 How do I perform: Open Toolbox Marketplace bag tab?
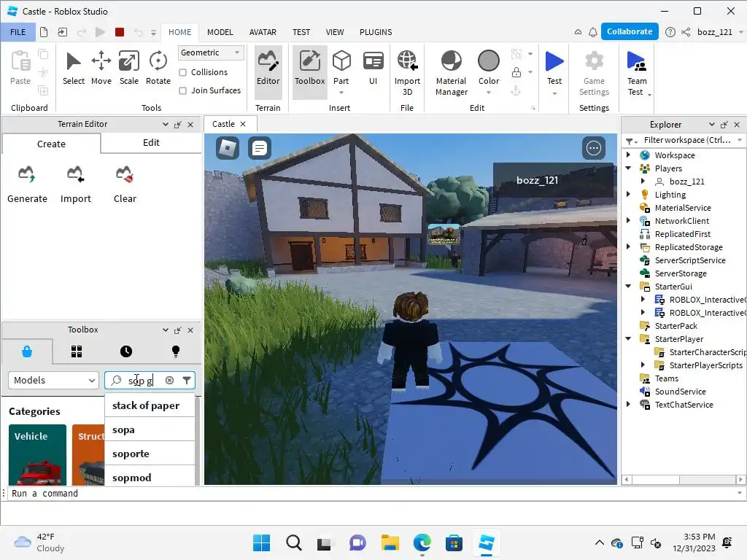pyautogui.click(x=27, y=351)
